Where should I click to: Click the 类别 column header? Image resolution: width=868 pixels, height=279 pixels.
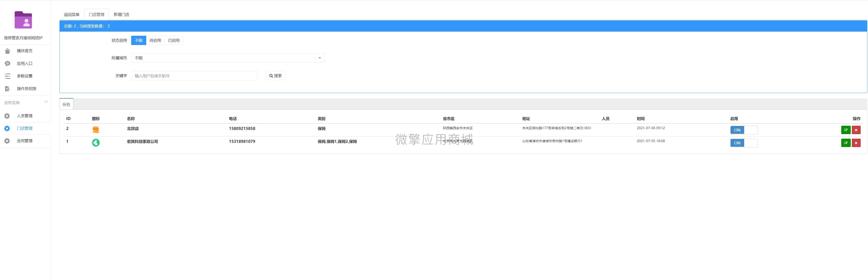pos(321,119)
